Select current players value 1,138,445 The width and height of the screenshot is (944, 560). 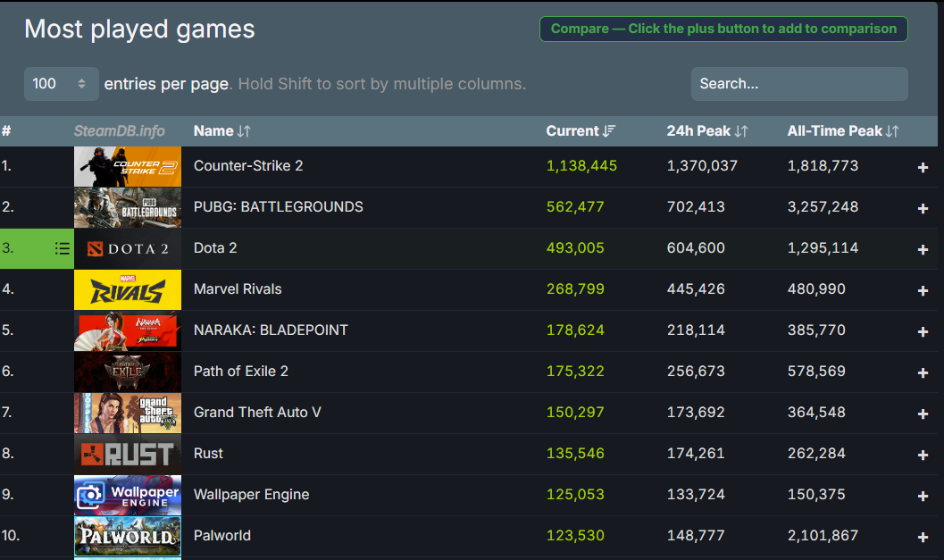pyautogui.click(x=581, y=165)
